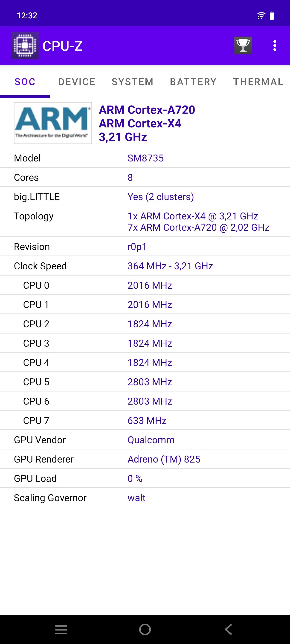
Task: Tap the Clock Speed row
Action: click(145, 266)
